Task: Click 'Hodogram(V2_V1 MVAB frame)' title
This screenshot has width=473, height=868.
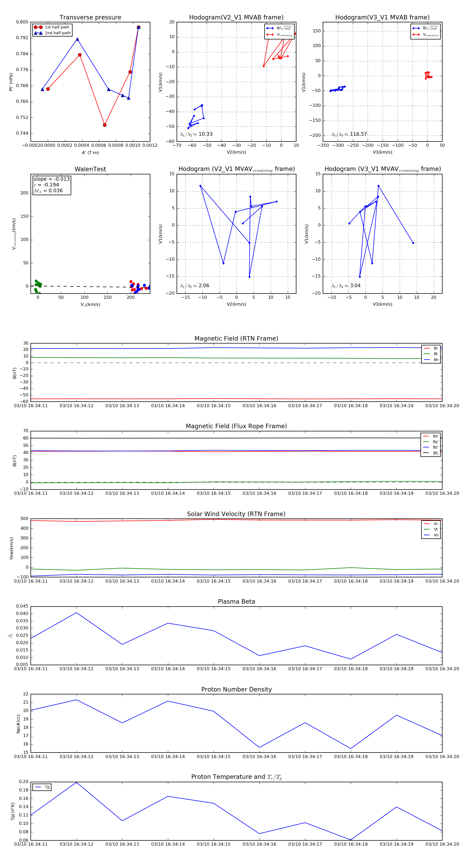Action: 236,18
